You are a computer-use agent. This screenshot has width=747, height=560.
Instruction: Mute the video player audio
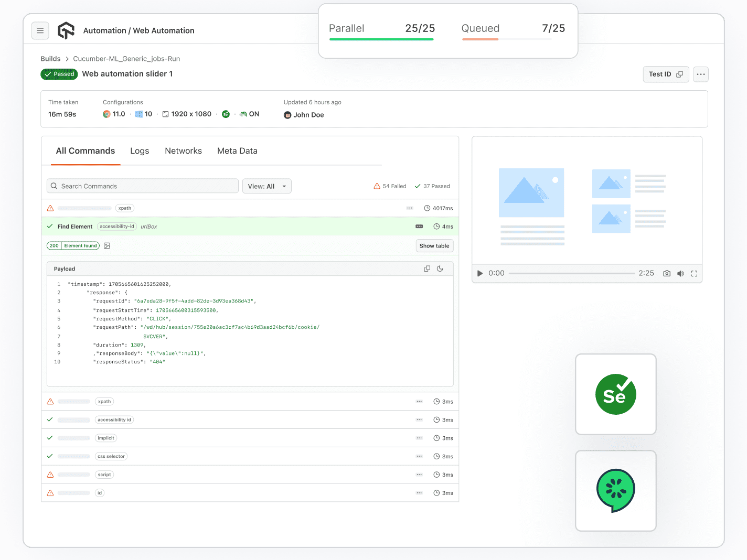tap(680, 273)
